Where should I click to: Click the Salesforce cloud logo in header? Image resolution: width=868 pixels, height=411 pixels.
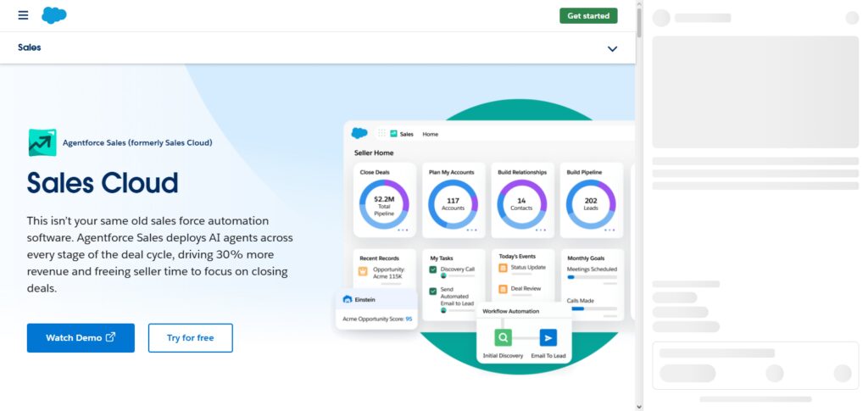pyautogui.click(x=54, y=15)
